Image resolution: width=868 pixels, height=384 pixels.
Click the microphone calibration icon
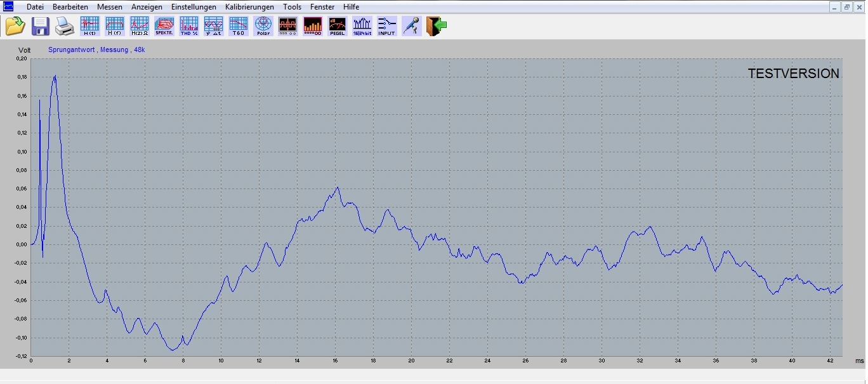[x=412, y=26]
